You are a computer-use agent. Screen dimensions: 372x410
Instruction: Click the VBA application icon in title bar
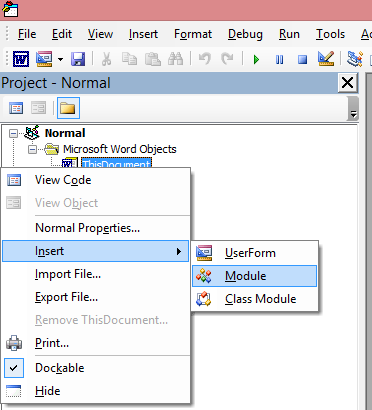point(10,9)
